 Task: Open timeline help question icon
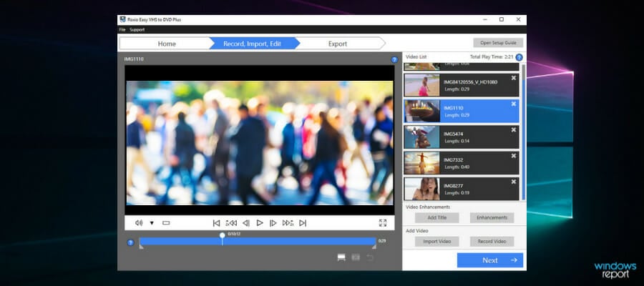coord(131,242)
